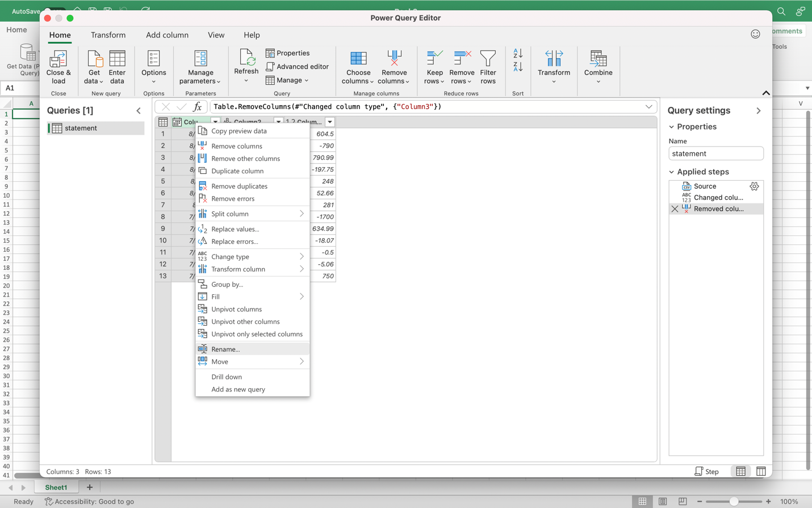
Task: Select Unpivot columns from the context menu
Action: [x=253, y=310]
